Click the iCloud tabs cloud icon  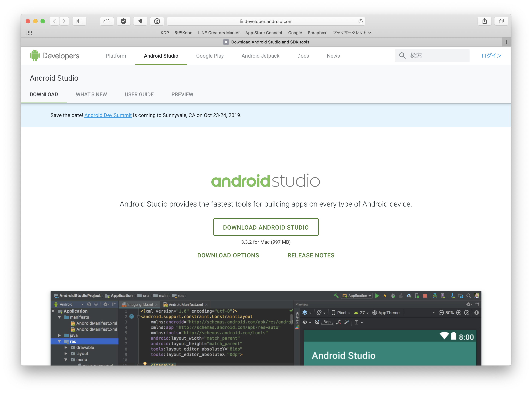pyautogui.click(x=107, y=21)
